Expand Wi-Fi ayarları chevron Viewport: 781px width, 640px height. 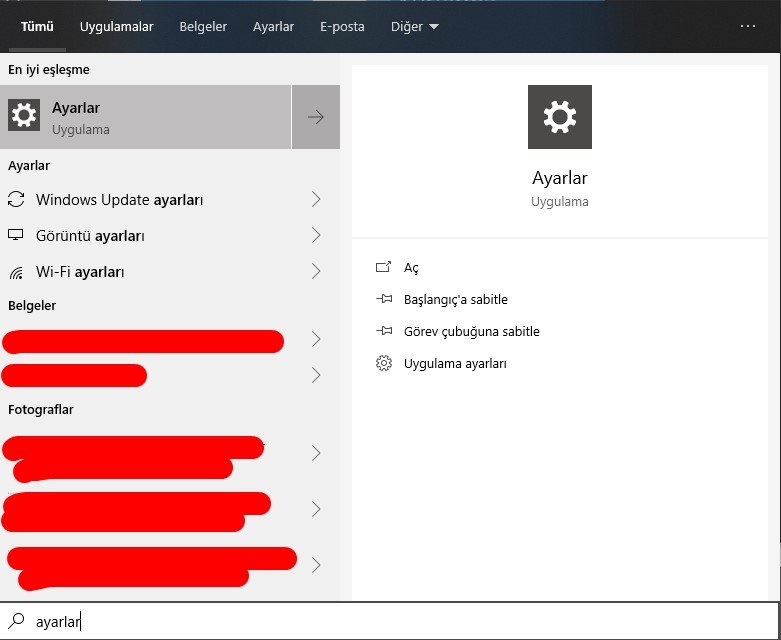316,271
